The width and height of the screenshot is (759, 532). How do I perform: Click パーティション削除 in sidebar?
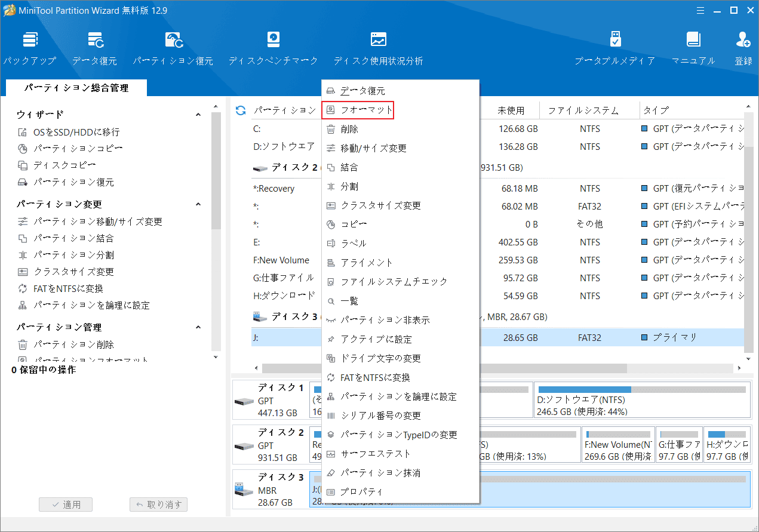pyautogui.click(x=73, y=345)
